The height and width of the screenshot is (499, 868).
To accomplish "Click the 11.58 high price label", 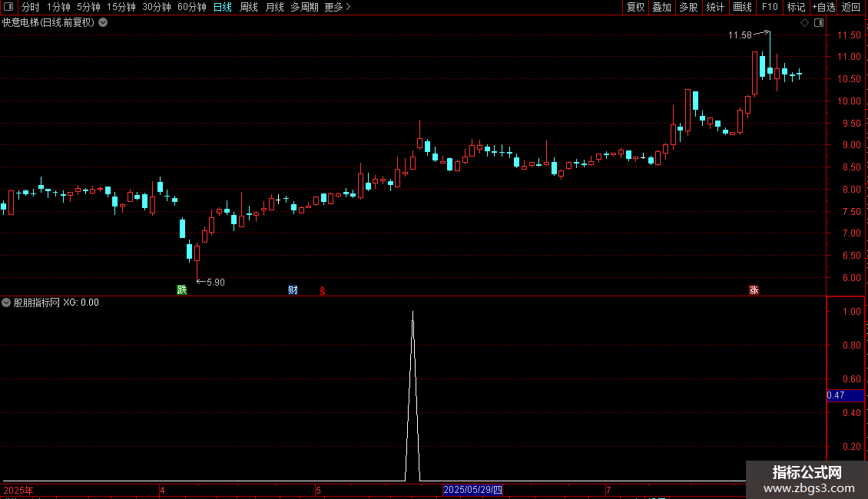I will (740, 35).
